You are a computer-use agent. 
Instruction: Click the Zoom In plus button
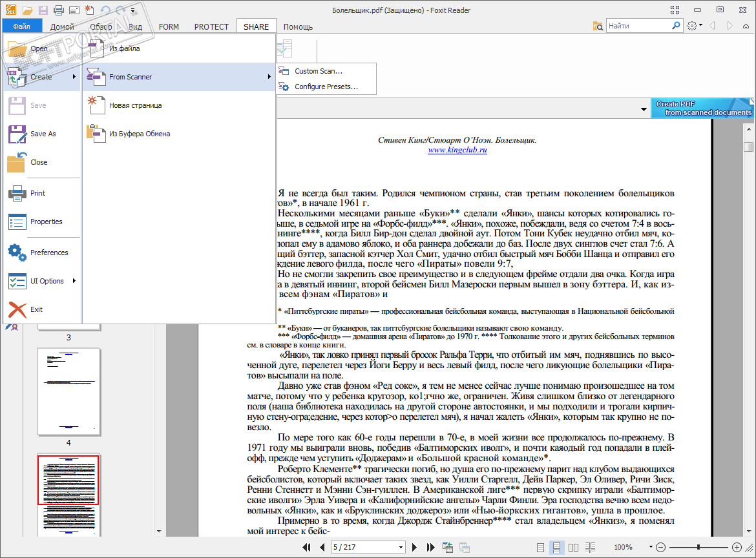[x=737, y=548]
